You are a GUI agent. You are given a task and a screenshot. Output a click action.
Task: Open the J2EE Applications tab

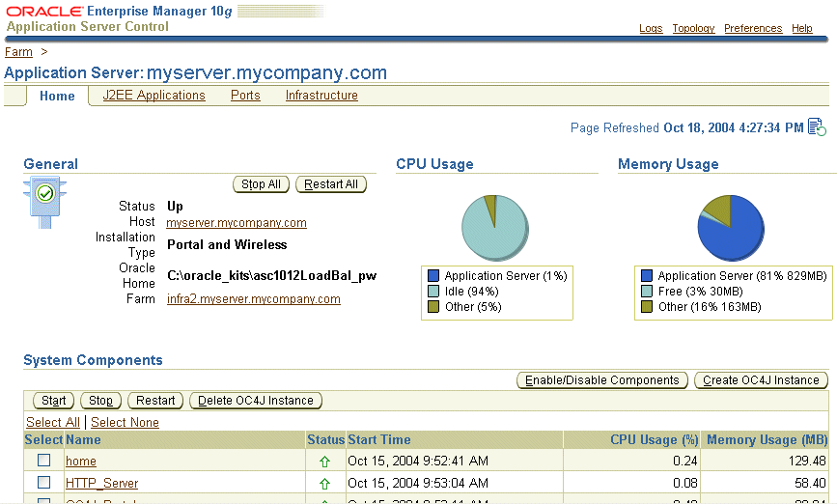coord(153,95)
